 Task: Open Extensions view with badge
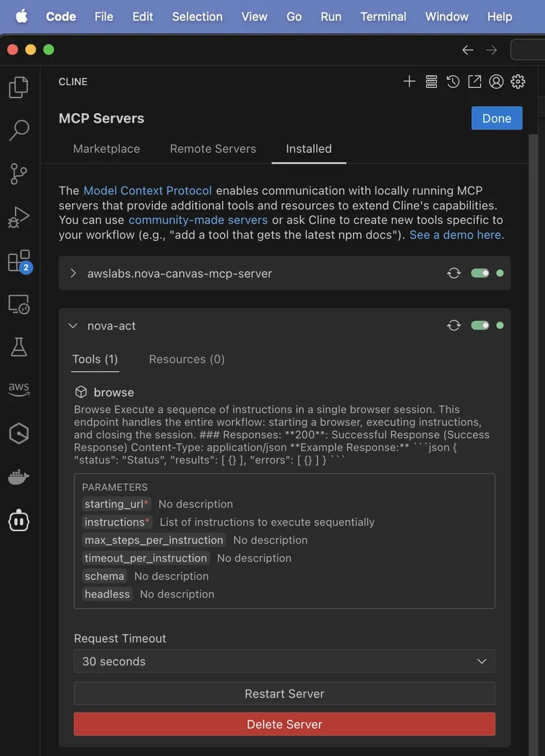18,261
